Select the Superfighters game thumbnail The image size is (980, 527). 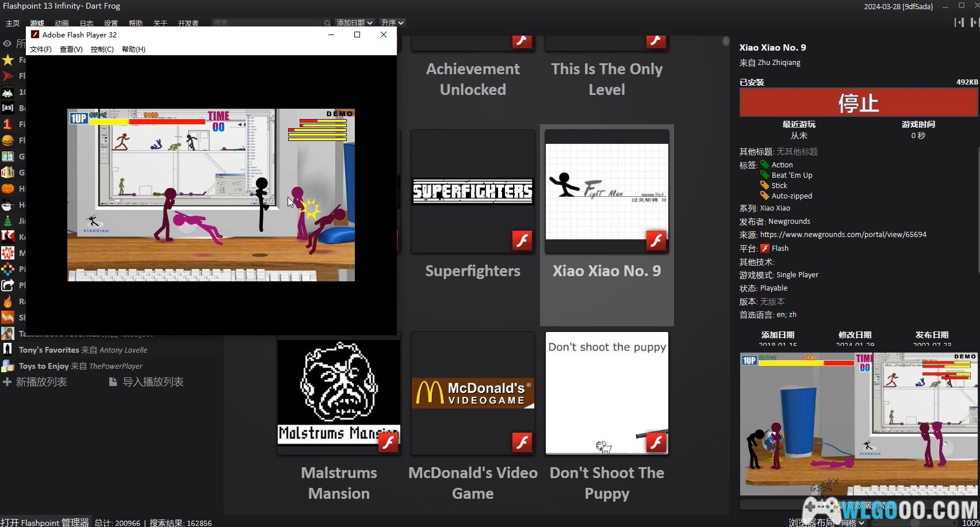pyautogui.click(x=473, y=191)
